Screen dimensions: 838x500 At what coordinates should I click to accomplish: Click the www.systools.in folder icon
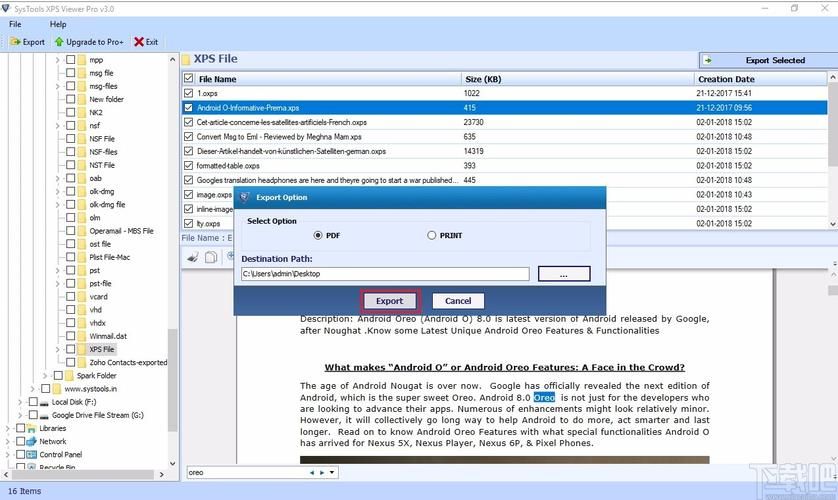pos(56,389)
